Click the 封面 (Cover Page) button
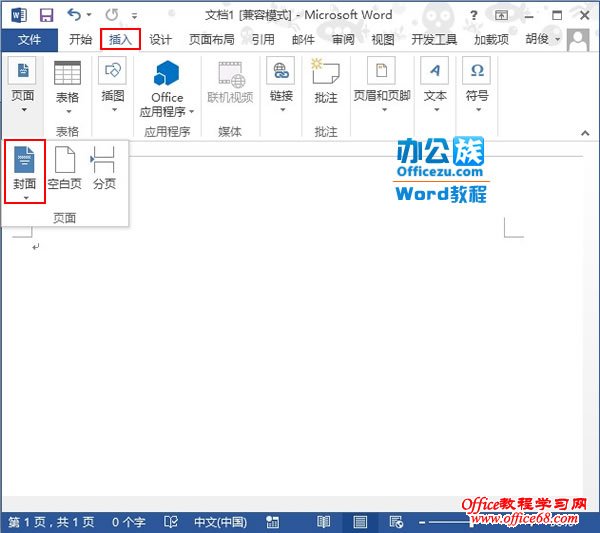The image size is (600, 533). [25, 171]
